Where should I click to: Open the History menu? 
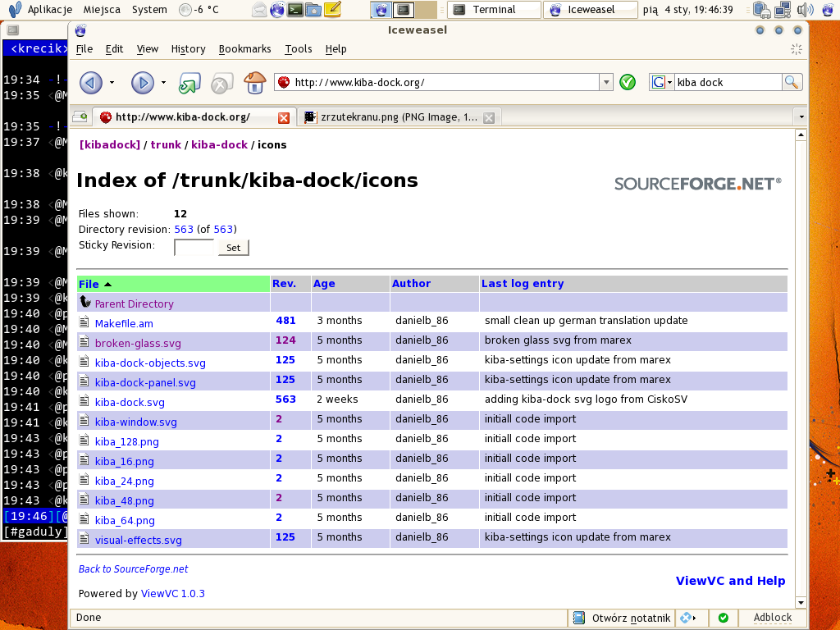(x=188, y=48)
